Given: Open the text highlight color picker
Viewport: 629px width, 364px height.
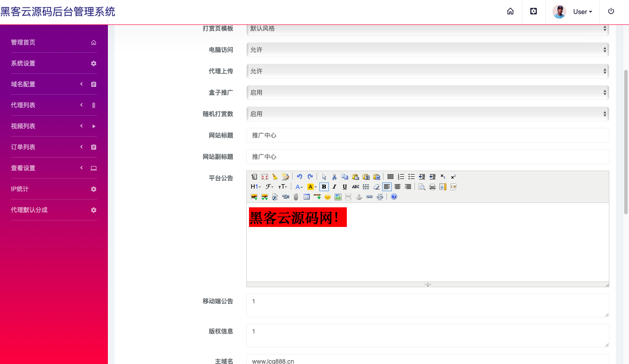Looking at the screenshot, I should [312, 187].
